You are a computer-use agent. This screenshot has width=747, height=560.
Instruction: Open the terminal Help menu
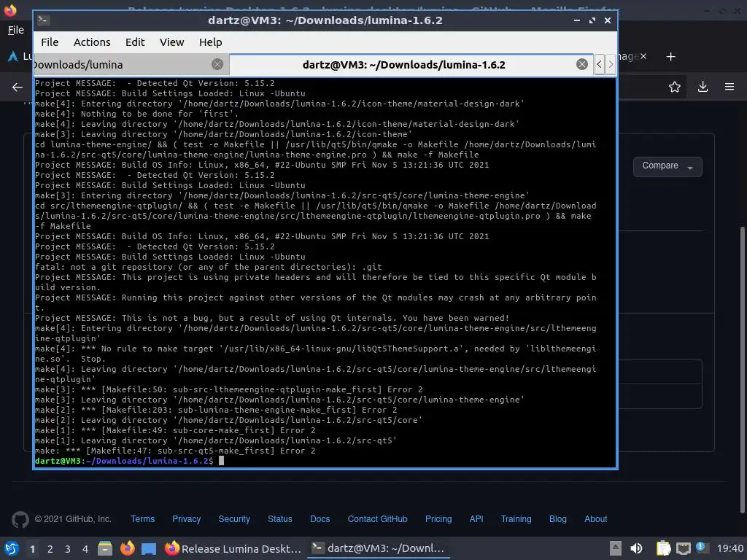coord(211,42)
